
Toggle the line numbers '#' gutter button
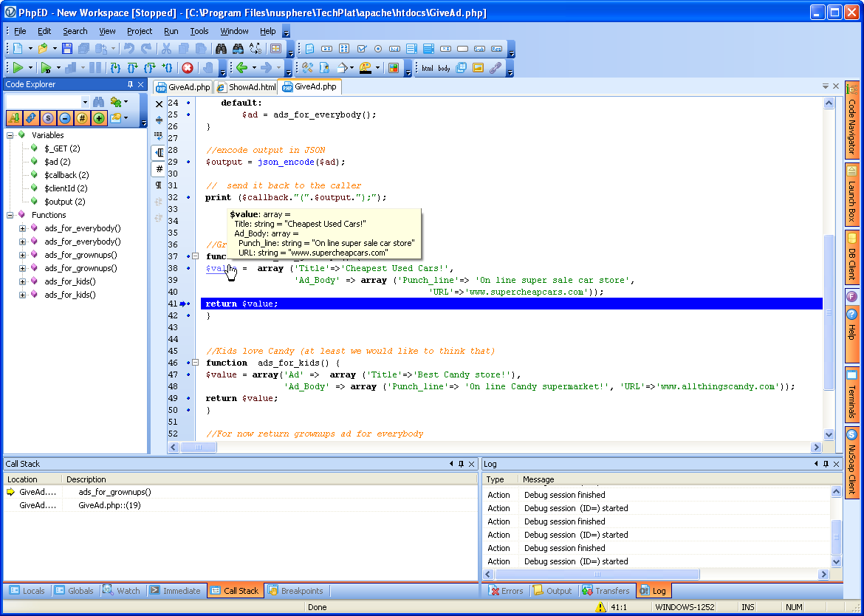(x=159, y=169)
